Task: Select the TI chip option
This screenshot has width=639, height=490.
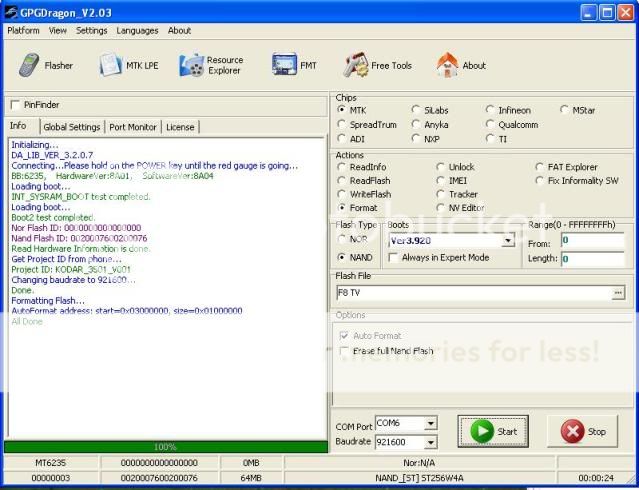Action: (x=489, y=139)
